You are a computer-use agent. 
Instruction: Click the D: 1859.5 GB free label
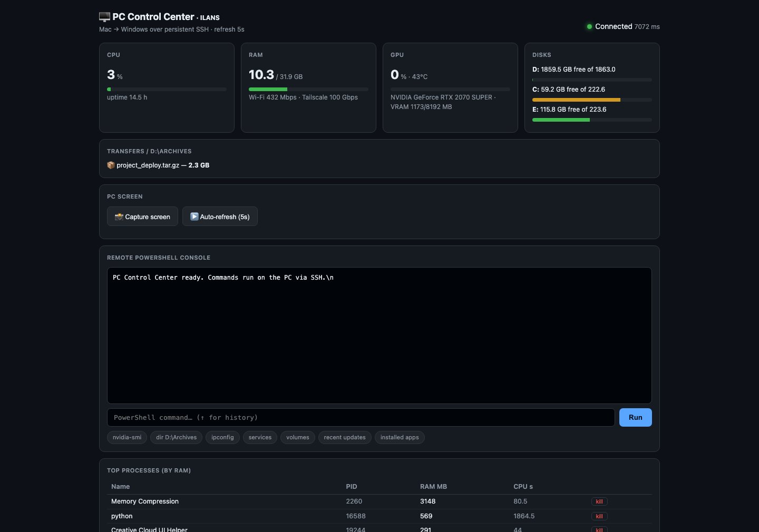(x=574, y=70)
